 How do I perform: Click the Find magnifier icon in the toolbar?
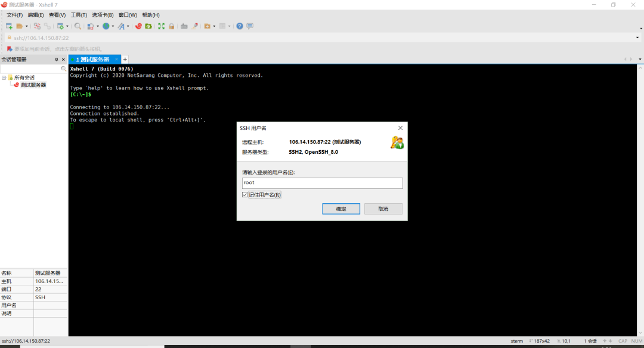point(78,26)
